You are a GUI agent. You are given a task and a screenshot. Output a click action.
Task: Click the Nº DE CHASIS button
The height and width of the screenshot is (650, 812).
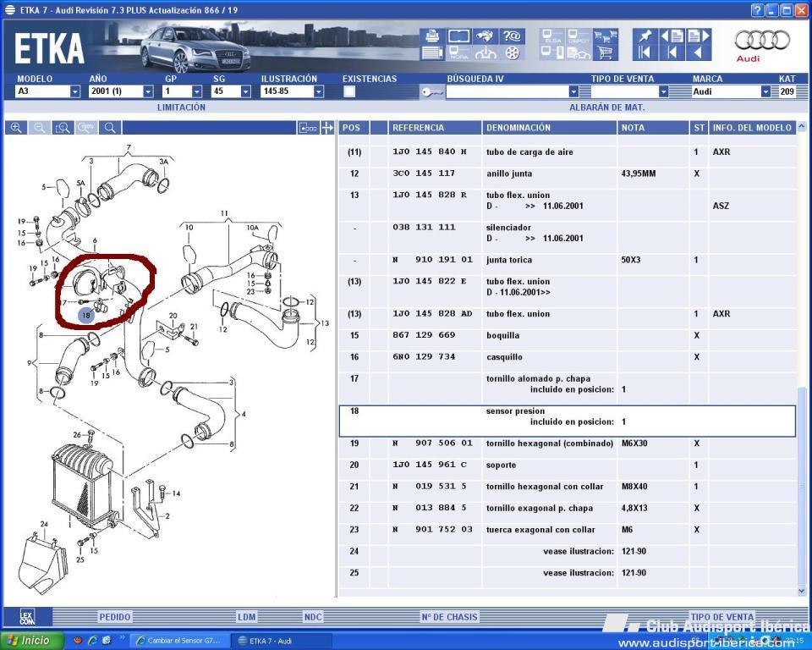(449, 617)
